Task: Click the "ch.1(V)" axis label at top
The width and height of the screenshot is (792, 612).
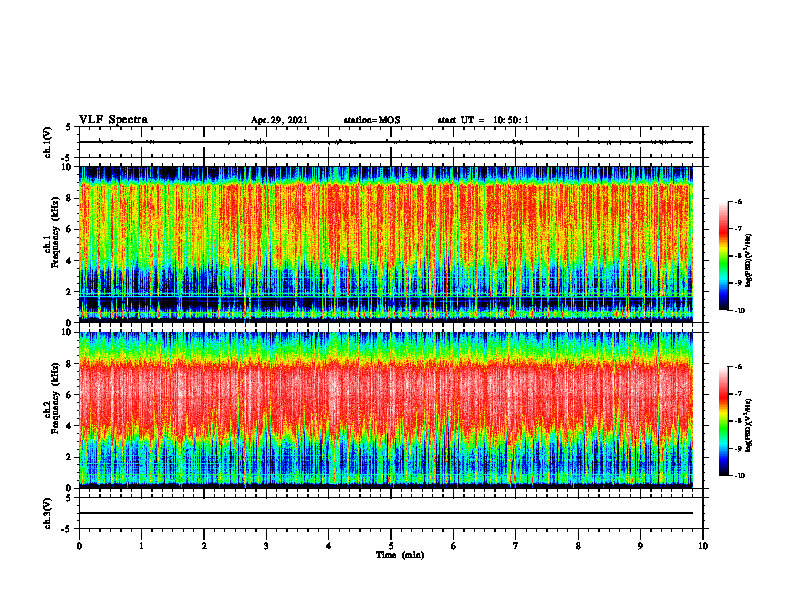Action: tap(48, 142)
